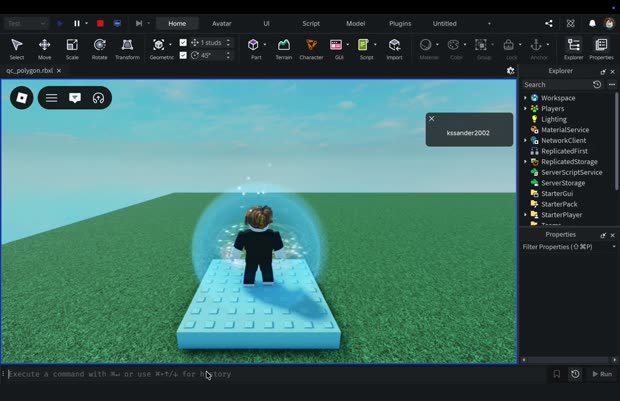Open the in-game hamburger menu
The width and height of the screenshot is (620, 401).
coord(51,98)
